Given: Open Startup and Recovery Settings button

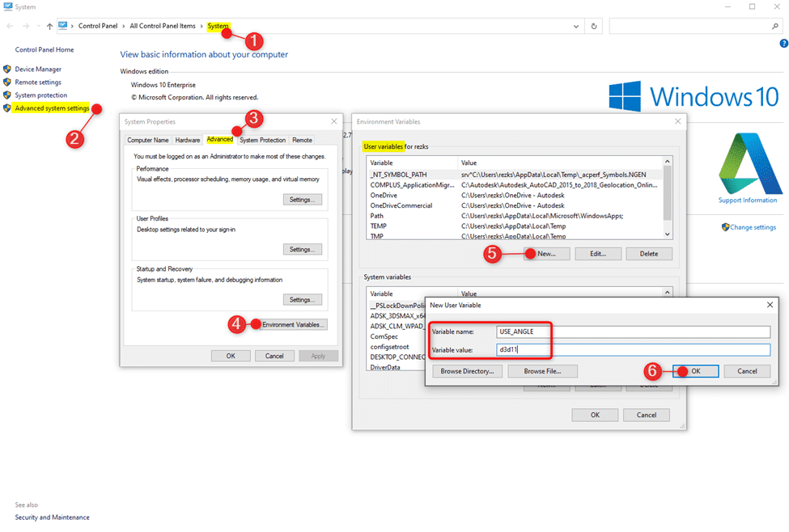Looking at the screenshot, I should coord(303,300).
